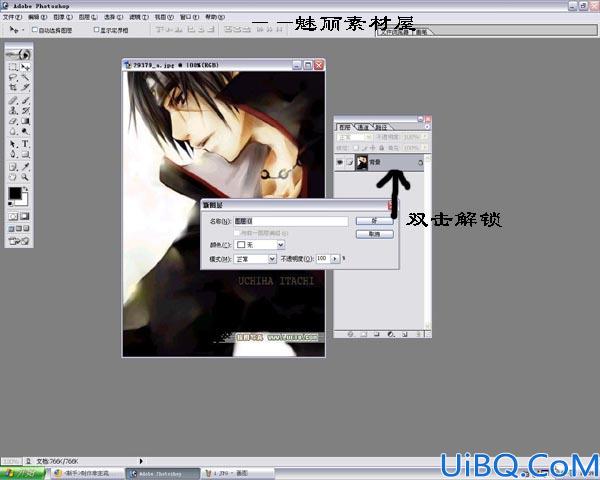The image size is (600, 480).
Task: Switch to Standard Mode editing
Action: tap(13, 216)
